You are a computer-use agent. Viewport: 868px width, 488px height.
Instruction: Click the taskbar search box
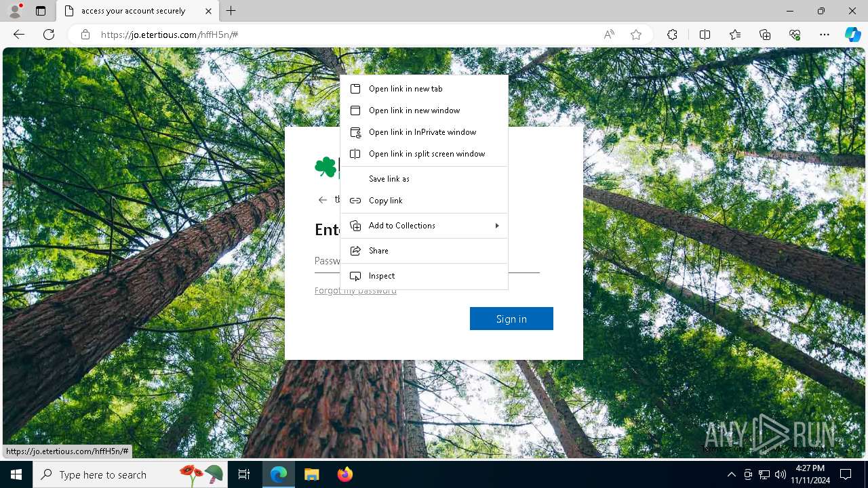pyautogui.click(x=130, y=474)
